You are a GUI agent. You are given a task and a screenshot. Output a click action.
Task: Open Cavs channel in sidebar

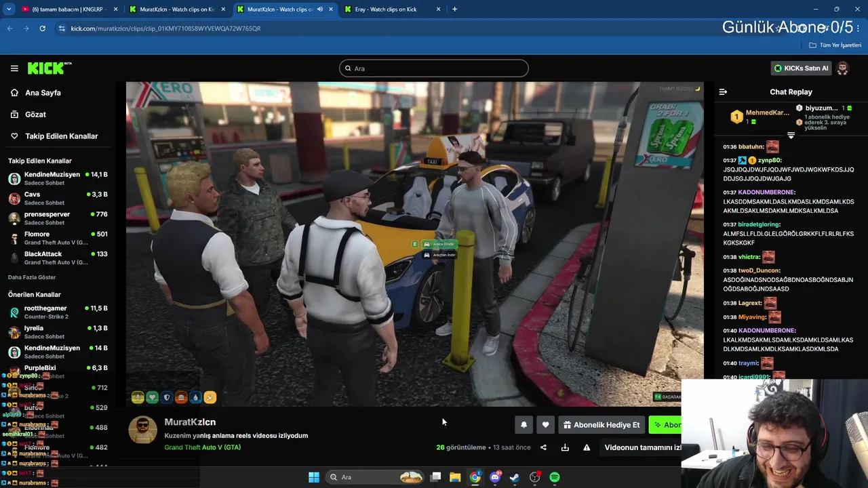pos(58,198)
